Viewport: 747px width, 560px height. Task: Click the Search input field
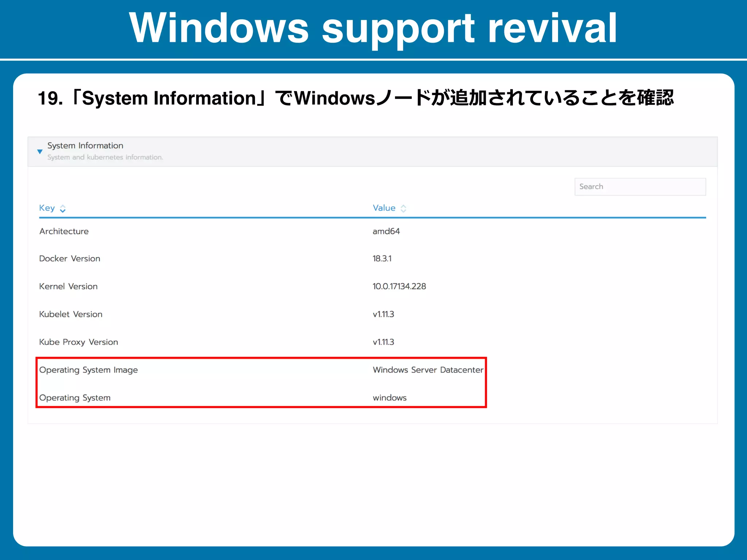tap(640, 187)
